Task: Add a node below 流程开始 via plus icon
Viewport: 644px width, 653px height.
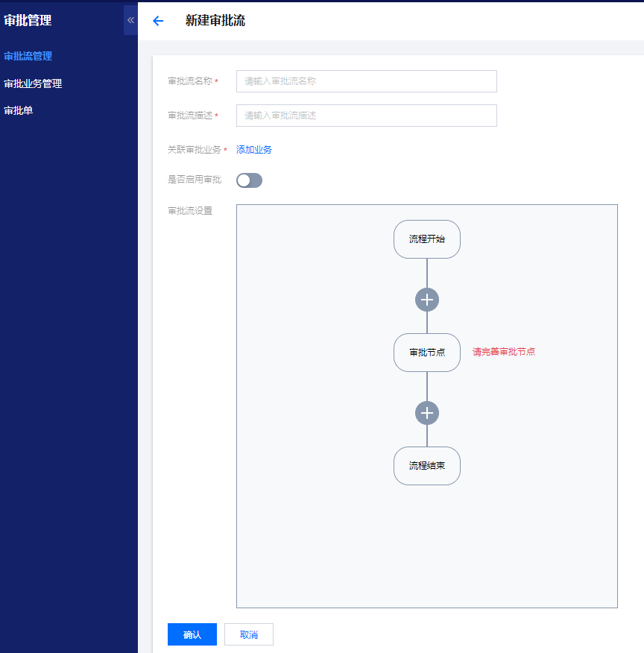Action: pos(427,300)
